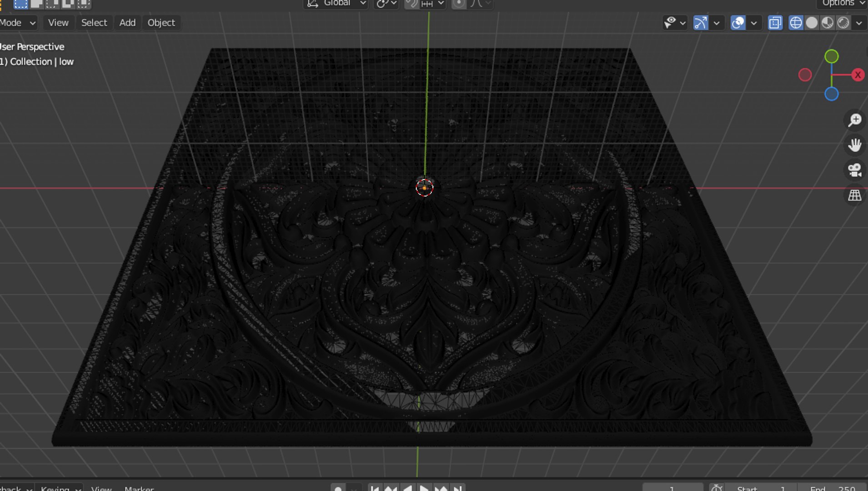This screenshot has height=491, width=868.
Task: Click the Move view hand icon
Action: (x=855, y=145)
